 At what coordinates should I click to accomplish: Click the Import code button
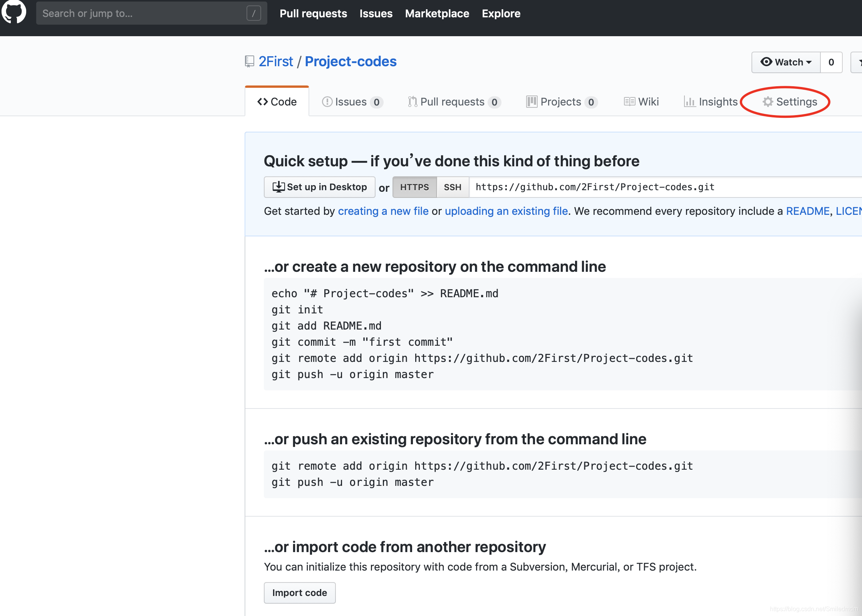click(x=300, y=593)
